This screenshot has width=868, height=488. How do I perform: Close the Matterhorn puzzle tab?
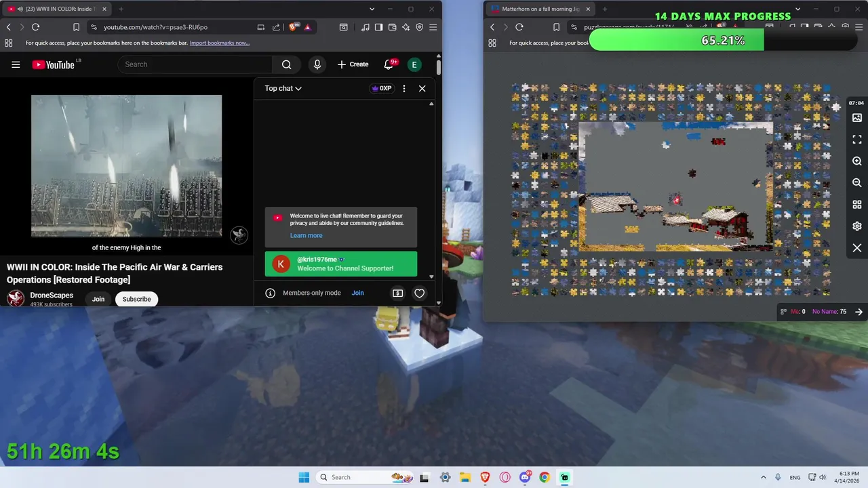pos(588,9)
